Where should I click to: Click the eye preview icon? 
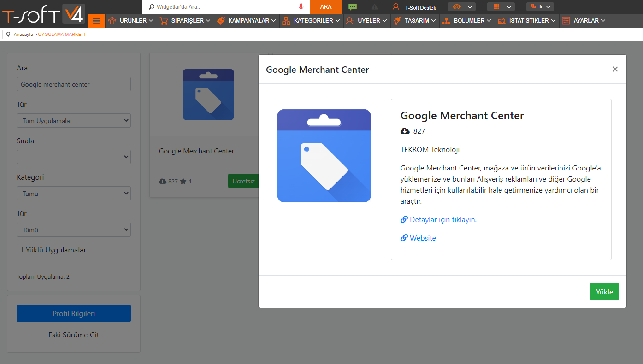pyautogui.click(x=457, y=6)
